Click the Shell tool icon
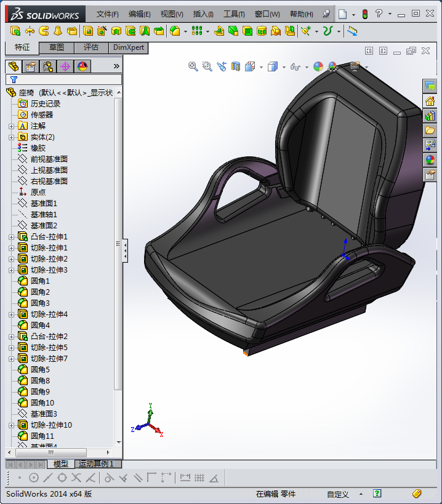Image resolution: width=442 pixels, height=504 pixels. click(x=247, y=31)
